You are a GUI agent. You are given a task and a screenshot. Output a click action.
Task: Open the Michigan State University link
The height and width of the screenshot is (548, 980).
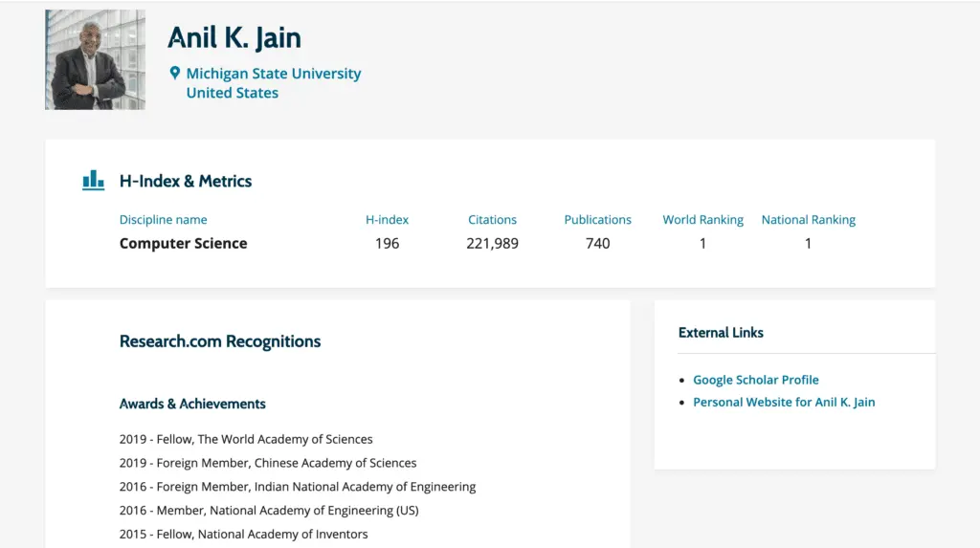(x=274, y=74)
